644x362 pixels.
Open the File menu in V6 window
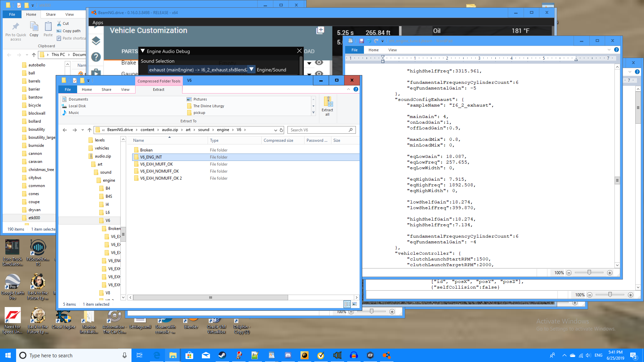point(68,89)
